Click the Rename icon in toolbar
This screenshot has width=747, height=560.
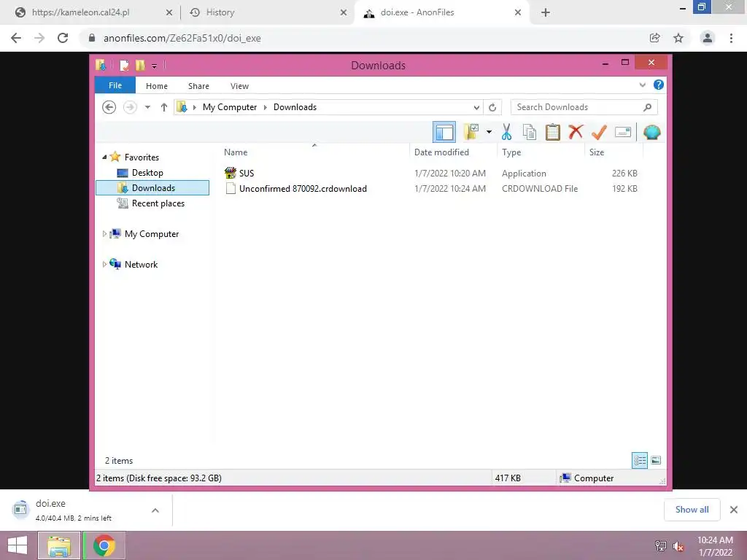pos(623,132)
